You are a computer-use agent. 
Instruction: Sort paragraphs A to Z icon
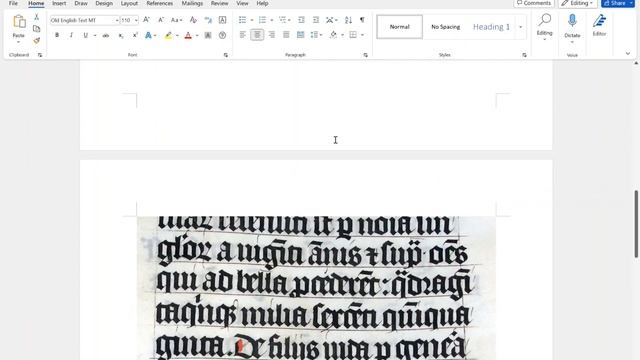[348, 20]
